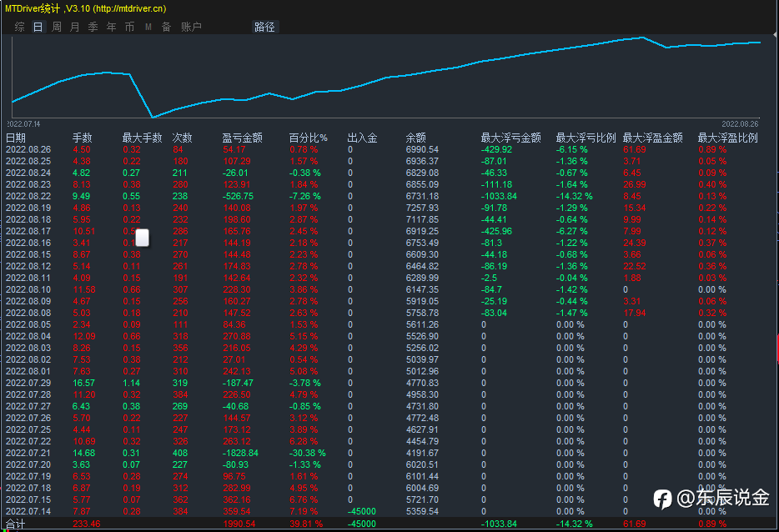Click the -6.15 % floating loss ratio
779x532 pixels.
coord(572,149)
